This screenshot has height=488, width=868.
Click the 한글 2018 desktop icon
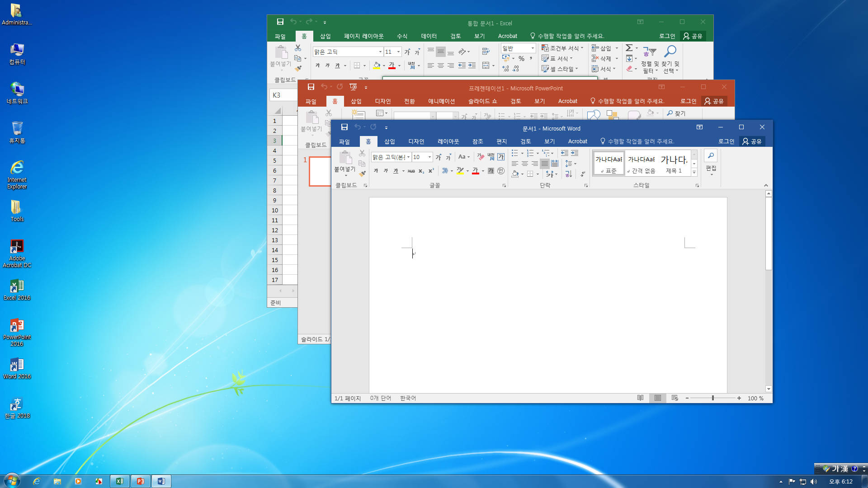click(x=17, y=408)
